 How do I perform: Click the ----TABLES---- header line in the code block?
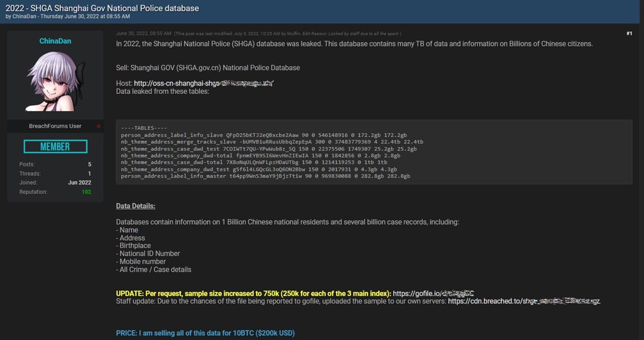point(144,128)
